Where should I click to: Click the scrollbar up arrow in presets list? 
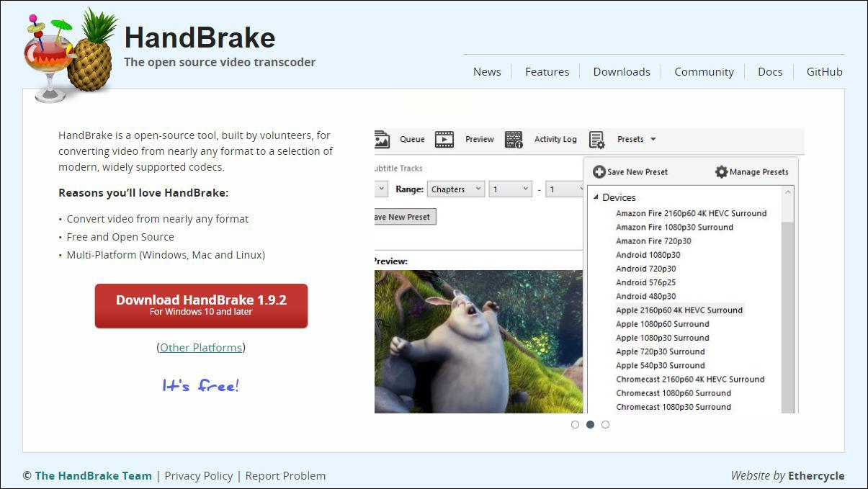coord(787,192)
